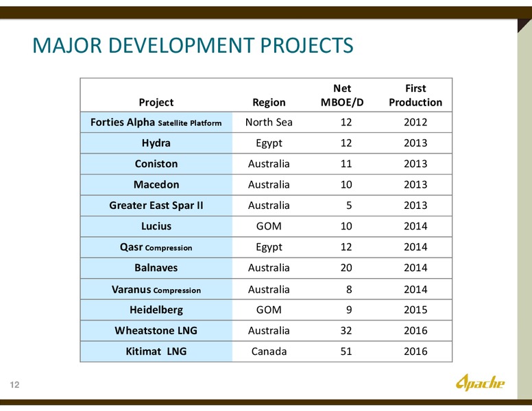The image size is (532, 411).
Task: Click 'Australia' in Greater East Spar II row
Action: point(269,206)
